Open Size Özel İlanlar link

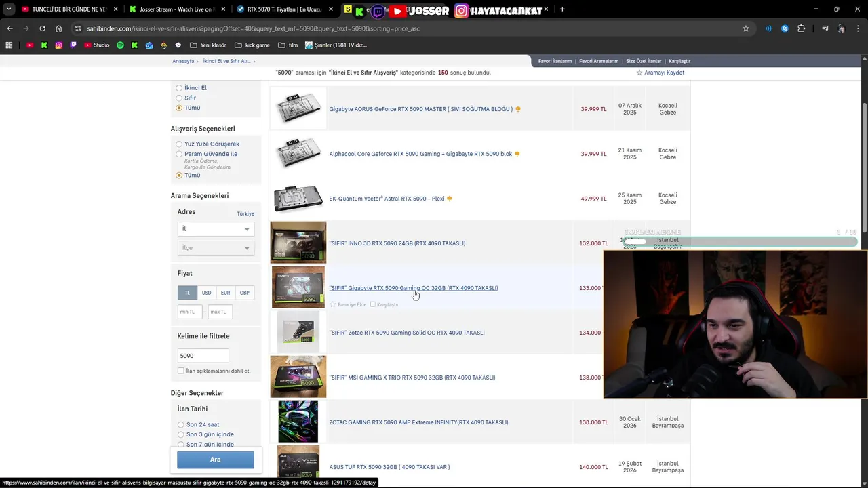(644, 61)
